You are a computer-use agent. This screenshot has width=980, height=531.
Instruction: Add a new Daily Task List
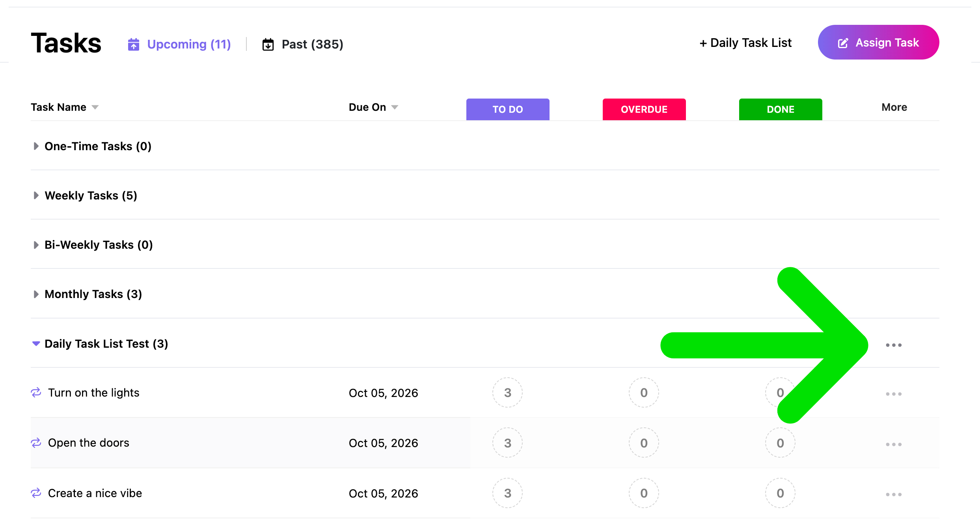point(745,43)
